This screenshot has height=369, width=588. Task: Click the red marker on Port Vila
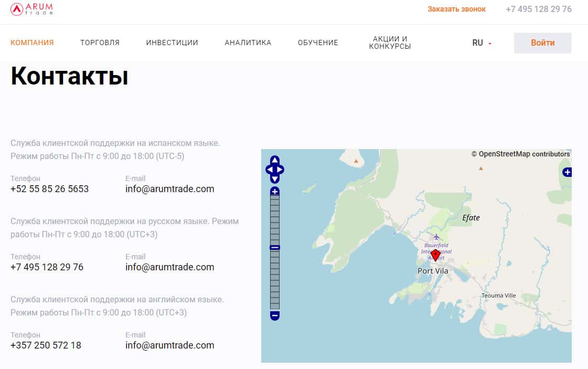pos(435,255)
